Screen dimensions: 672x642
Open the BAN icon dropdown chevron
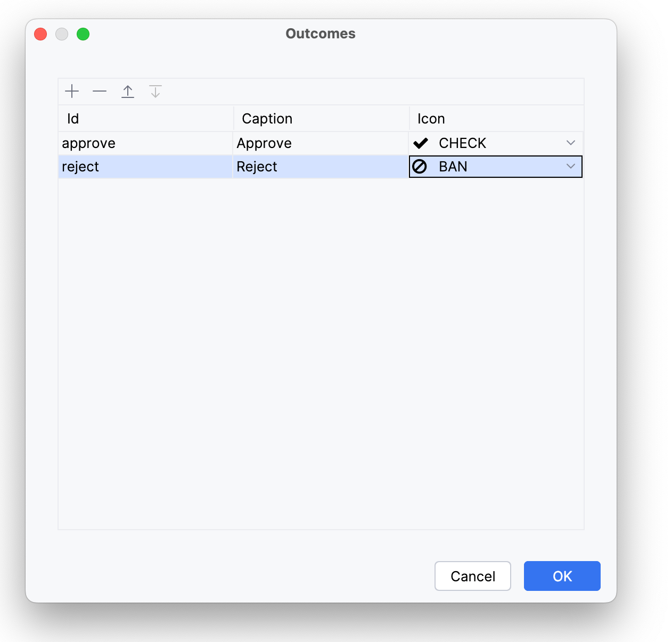pos(570,167)
